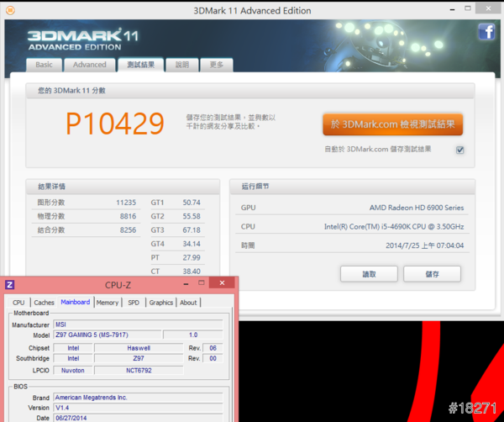Click PT result 27.99
This screenshot has height=422, width=504.
click(x=192, y=257)
